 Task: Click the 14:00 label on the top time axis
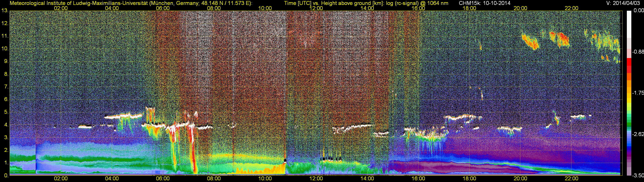(x=367, y=8)
